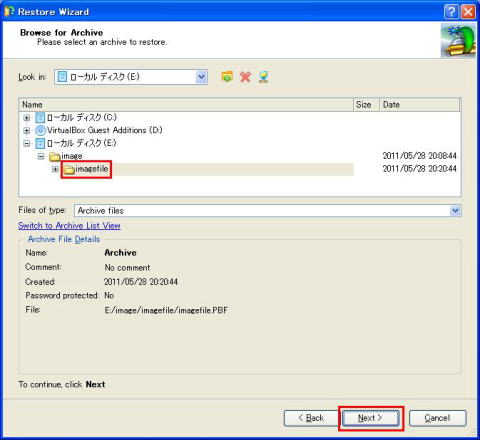Click the map network drive icon
This screenshot has height=440, width=480.
click(263, 77)
